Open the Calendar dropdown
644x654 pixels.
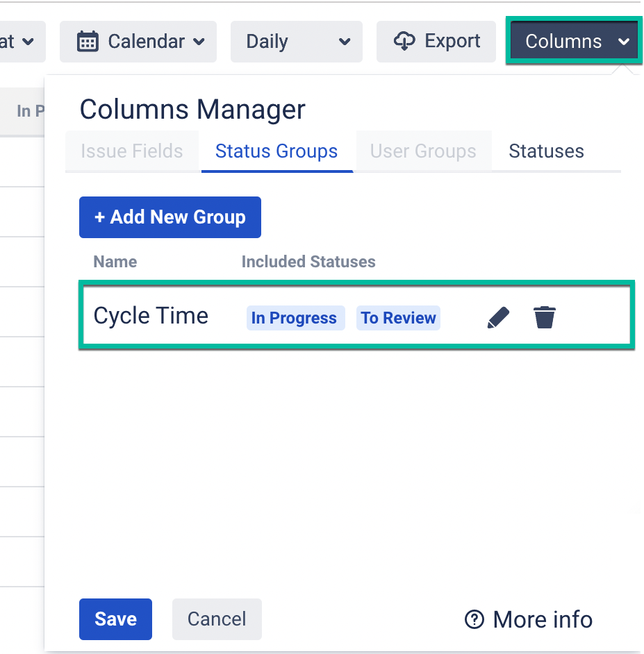pos(138,41)
